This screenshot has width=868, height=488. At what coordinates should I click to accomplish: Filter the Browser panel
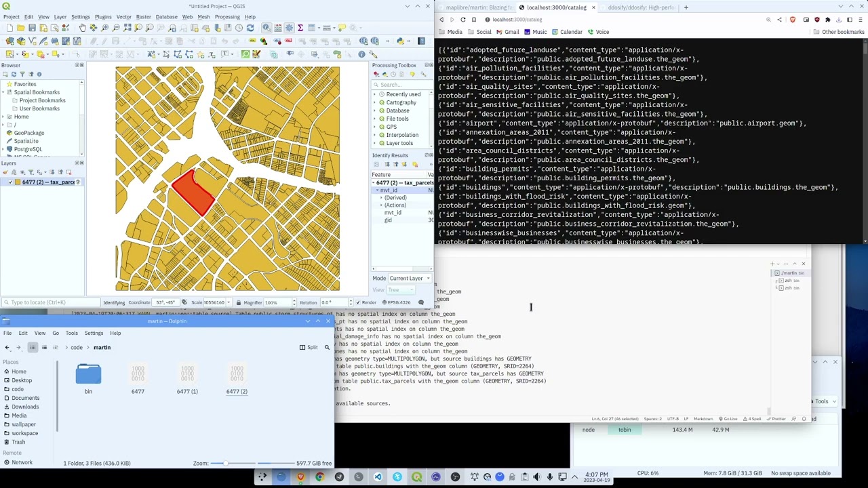[22, 74]
